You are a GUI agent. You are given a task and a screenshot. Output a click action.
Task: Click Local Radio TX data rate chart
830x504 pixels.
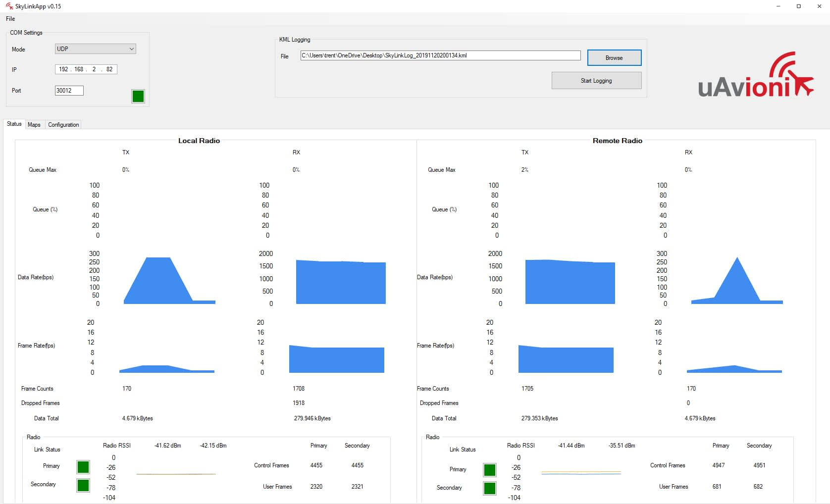coord(169,280)
